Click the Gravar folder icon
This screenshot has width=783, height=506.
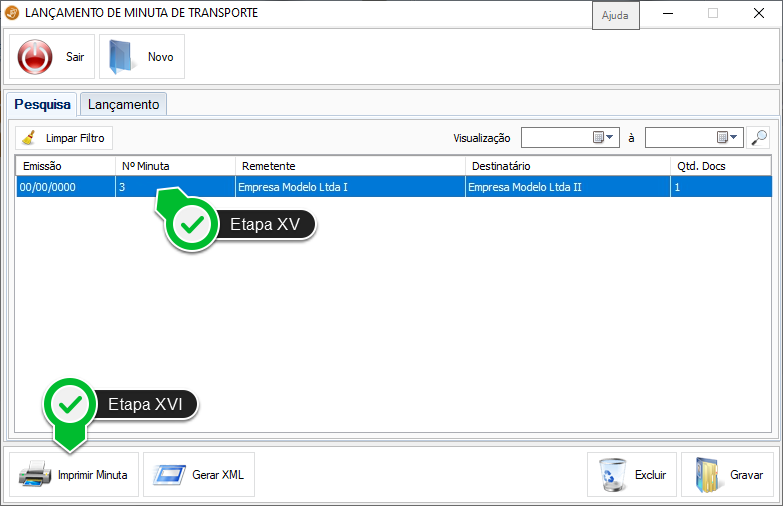coord(707,475)
